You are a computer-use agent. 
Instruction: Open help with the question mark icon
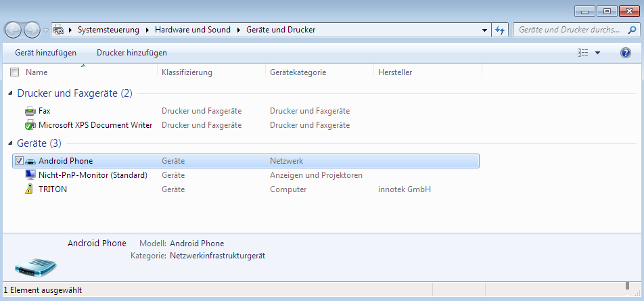pyautogui.click(x=625, y=53)
